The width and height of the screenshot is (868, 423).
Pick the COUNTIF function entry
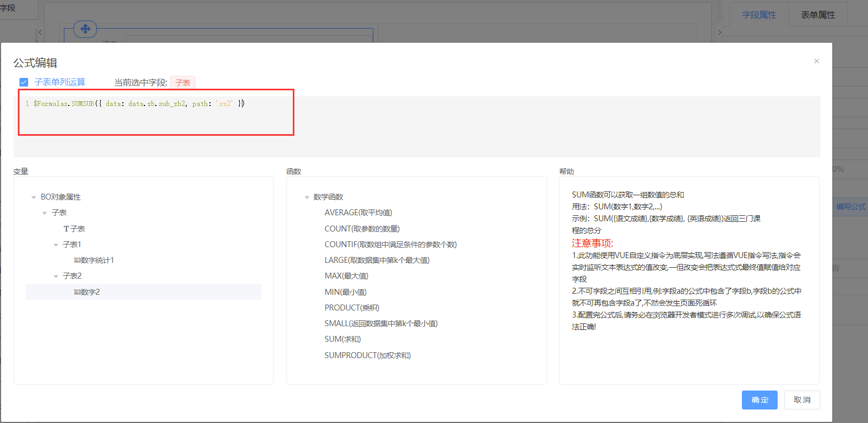[390, 244]
